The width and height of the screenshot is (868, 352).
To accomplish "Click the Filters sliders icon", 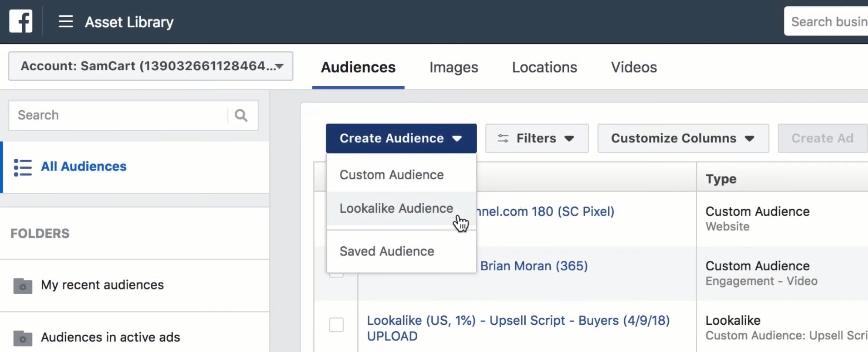I will pos(503,138).
